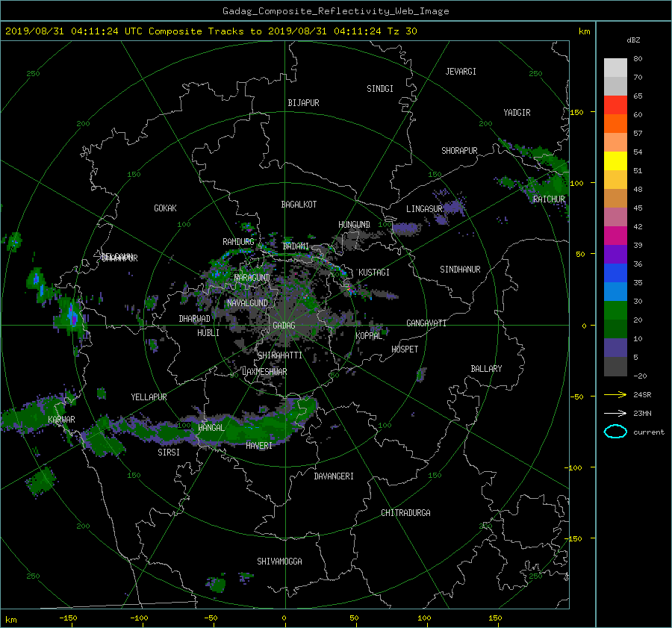Click the cyan current track ellipse icon

[615, 432]
